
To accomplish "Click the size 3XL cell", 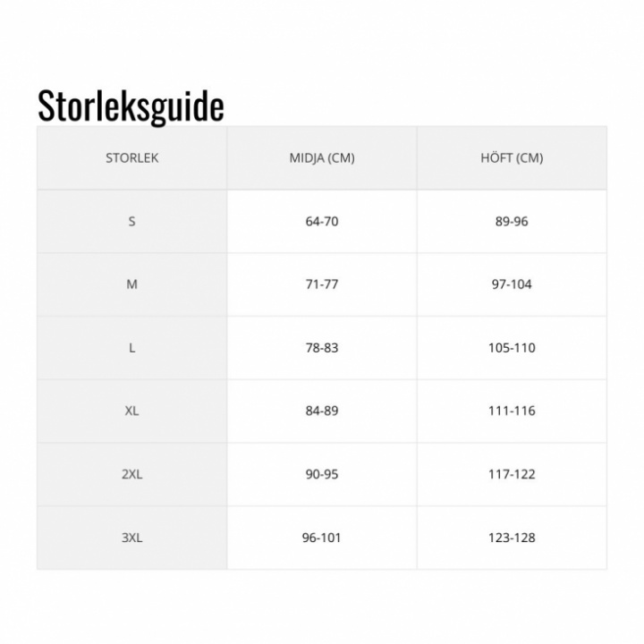I will [x=131, y=538].
